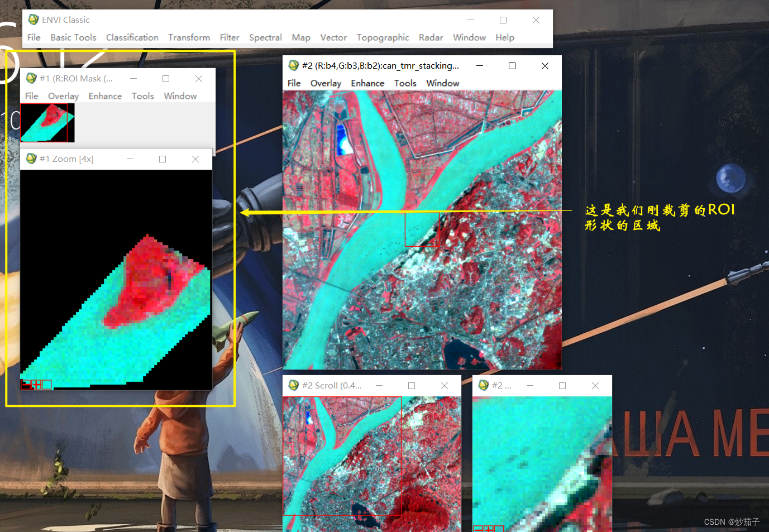Open Enhance menu in #2 display window

[367, 83]
